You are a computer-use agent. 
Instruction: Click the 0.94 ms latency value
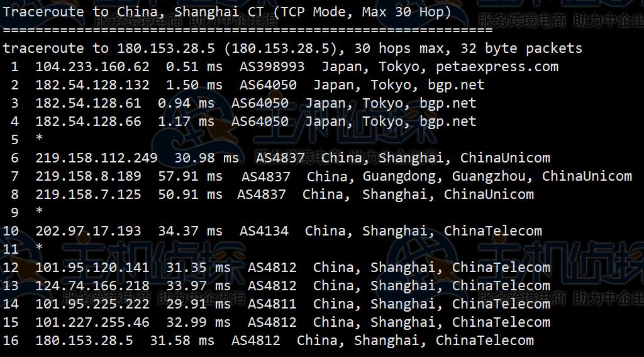pyautogui.click(x=186, y=103)
